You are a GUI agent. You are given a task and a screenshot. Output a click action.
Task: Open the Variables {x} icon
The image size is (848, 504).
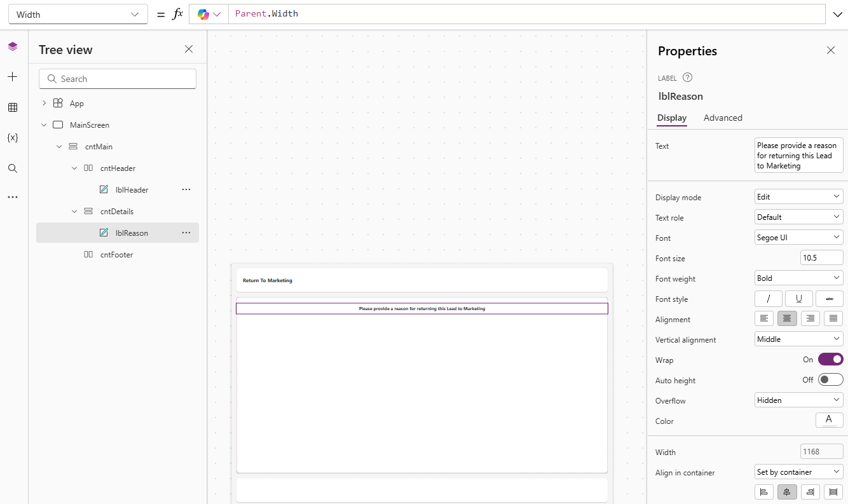coord(13,138)
